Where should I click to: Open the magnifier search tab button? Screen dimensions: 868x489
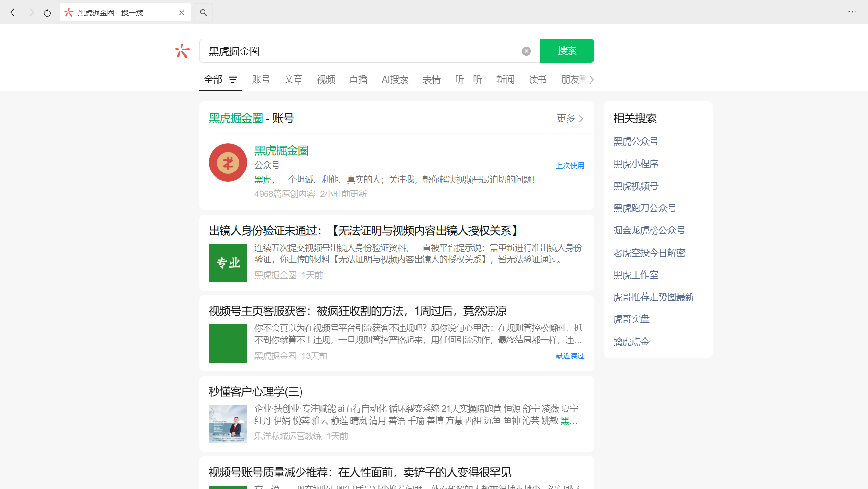(204, 12)
